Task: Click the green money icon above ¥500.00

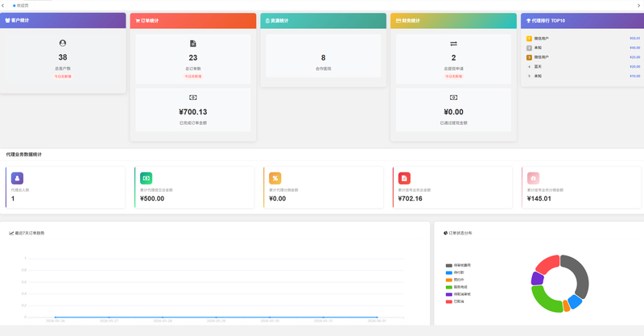Action: (147, 178)
